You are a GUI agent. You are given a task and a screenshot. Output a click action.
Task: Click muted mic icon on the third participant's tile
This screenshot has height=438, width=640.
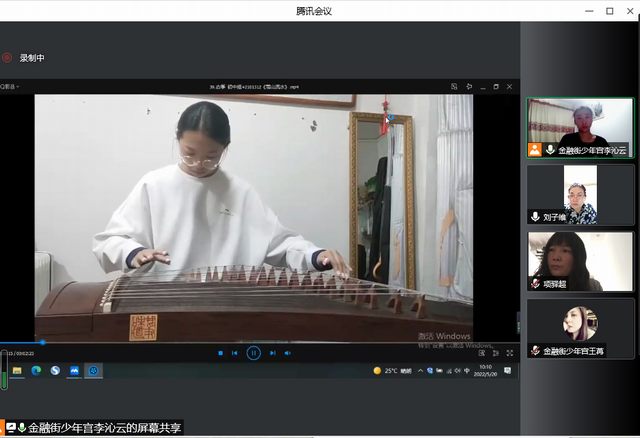pyautogui.click(x=535, y=284)
